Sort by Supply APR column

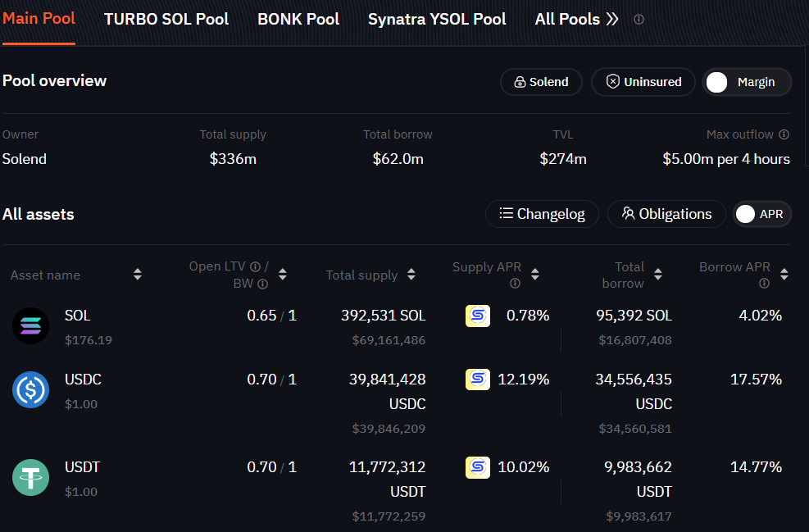click(535, 274)
